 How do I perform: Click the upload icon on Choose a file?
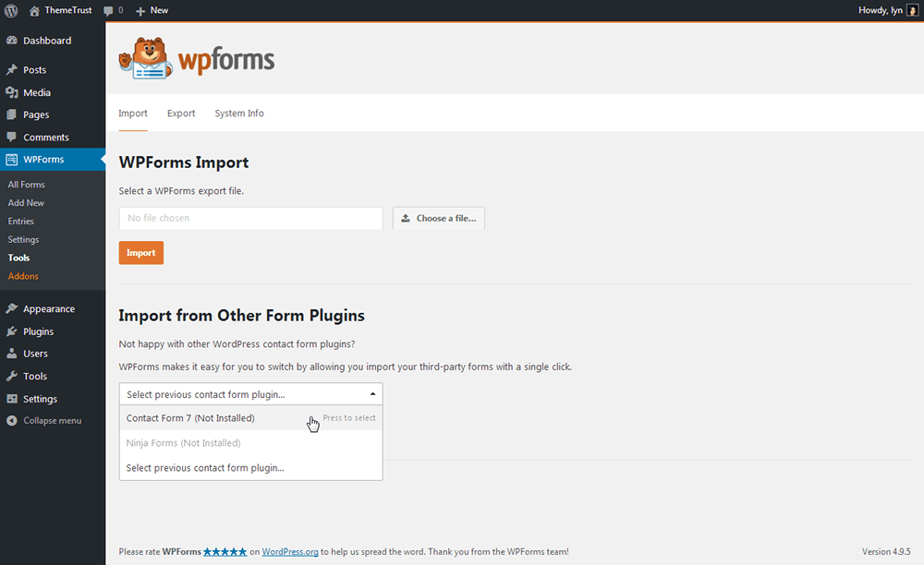point(406,219)
